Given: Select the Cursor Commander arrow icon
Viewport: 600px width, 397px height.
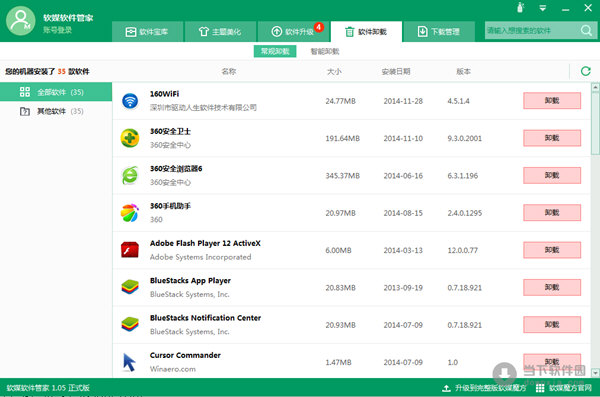Looking at the screenshot, I should coord(129,362).
